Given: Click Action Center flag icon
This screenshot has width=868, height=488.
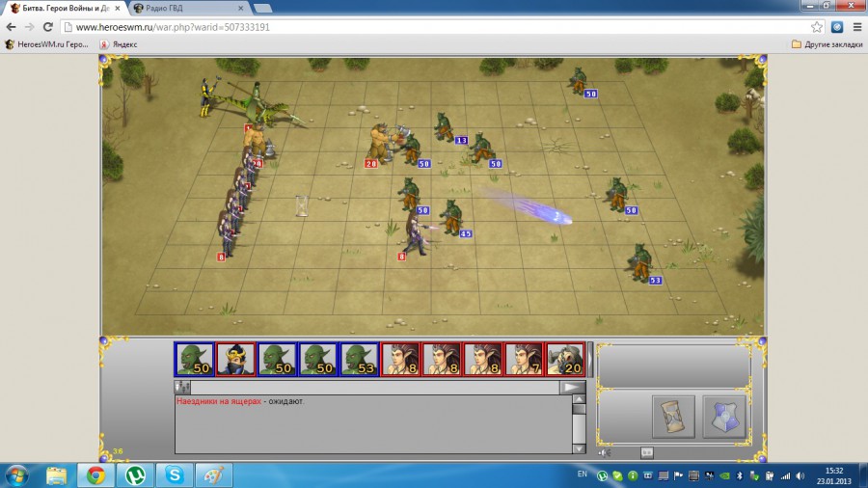Looking at the screenshot, I should [678, 475].
